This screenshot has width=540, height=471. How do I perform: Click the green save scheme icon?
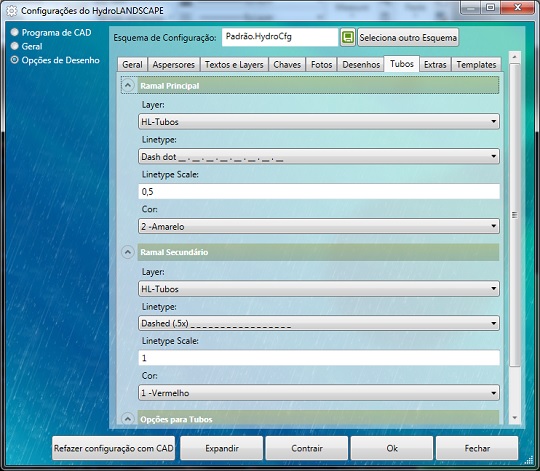(348, 37)
